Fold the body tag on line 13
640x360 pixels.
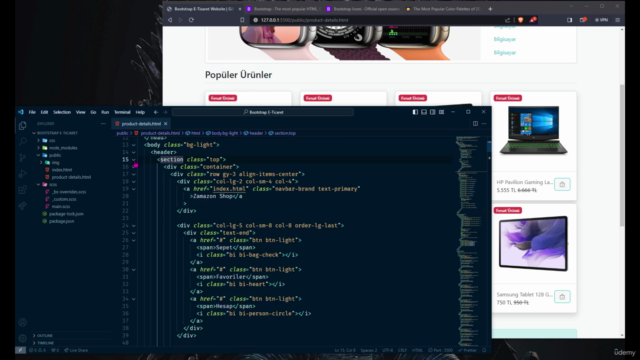pos(133,145)
